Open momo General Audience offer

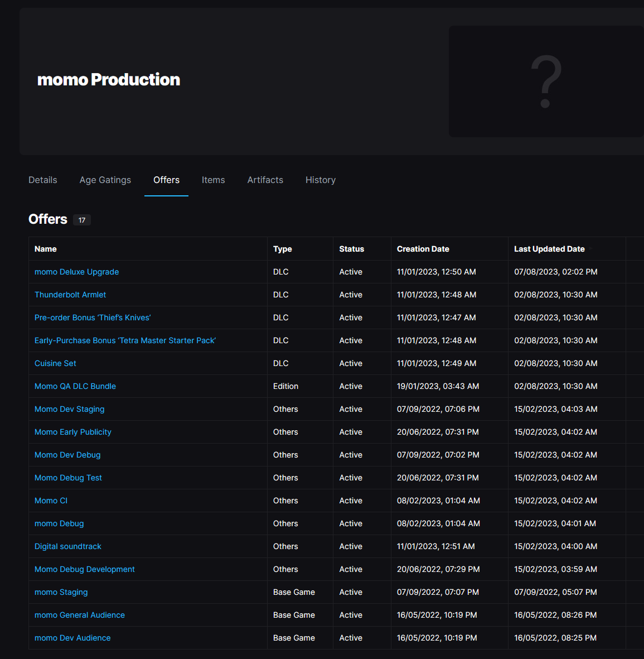79,615
